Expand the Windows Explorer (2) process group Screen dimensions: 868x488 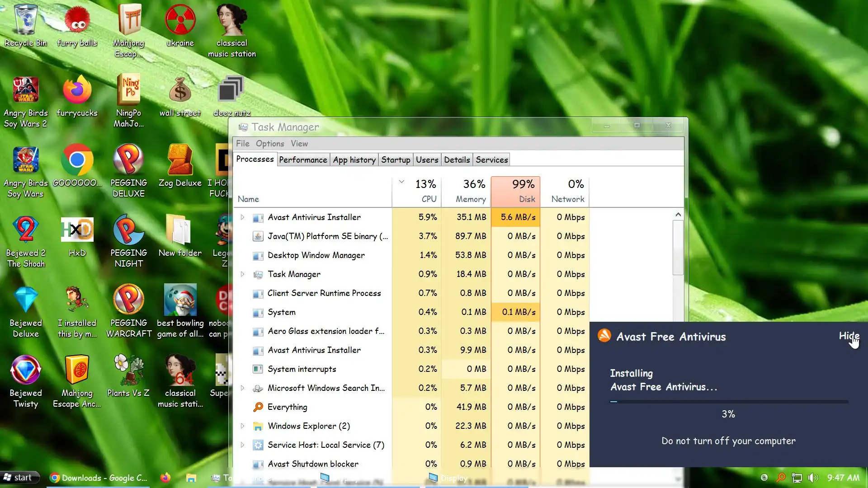tap(242, 426)
